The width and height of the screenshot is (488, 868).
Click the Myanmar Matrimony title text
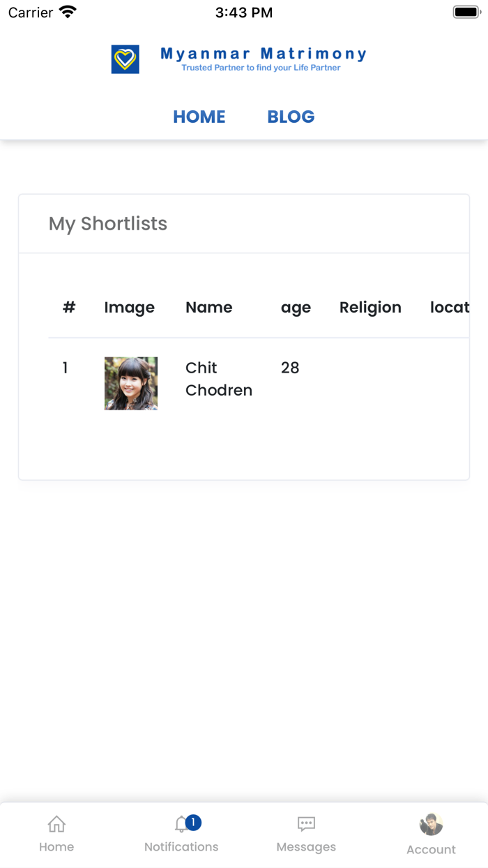click(x=263, y=53)
